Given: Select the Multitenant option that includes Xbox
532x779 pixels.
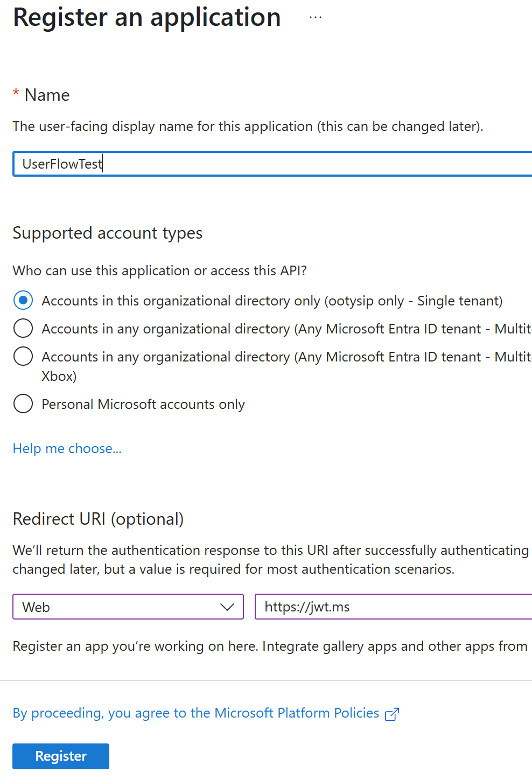Looking at the screenshot, I should (x=23, y=356).
